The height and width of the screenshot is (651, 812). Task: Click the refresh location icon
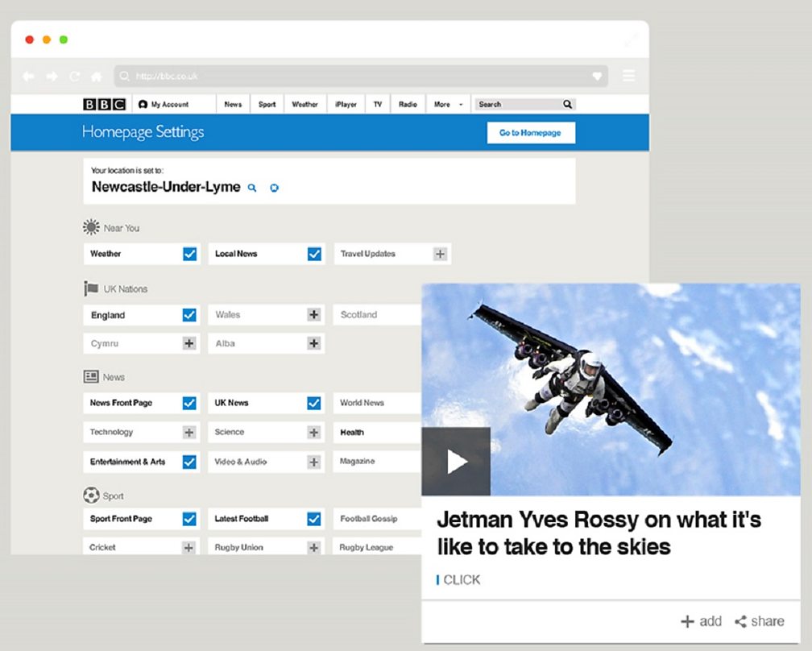point(274,187)
